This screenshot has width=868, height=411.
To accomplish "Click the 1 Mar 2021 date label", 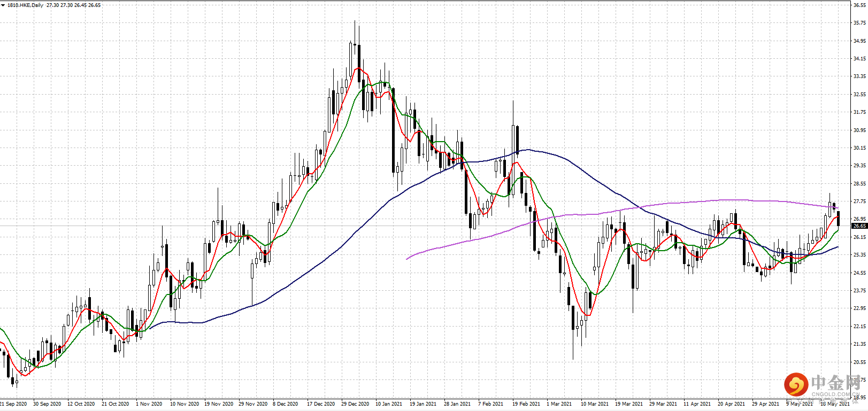I will tap(559, 404).
